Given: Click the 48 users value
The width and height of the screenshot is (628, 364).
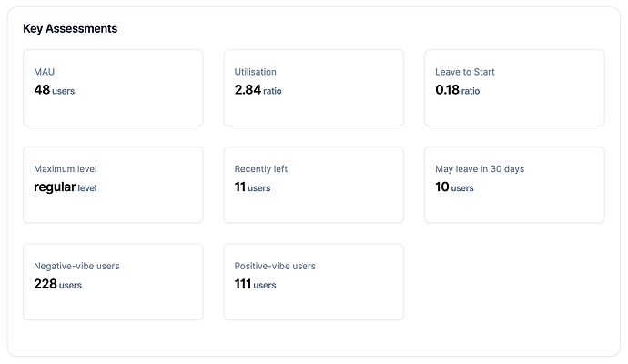Looking at the screenshot, I should point(54,90).
